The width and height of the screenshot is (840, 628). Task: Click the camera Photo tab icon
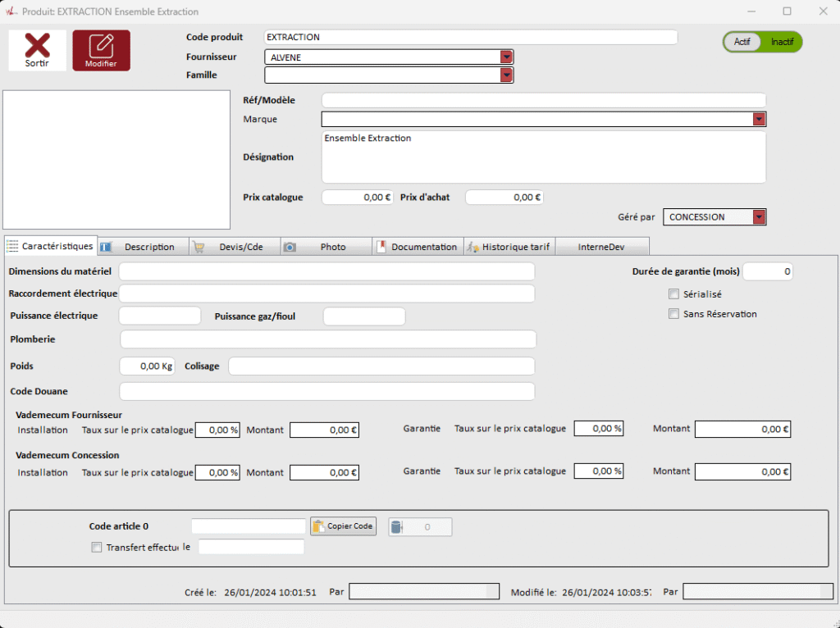click(x=290, y=247)
